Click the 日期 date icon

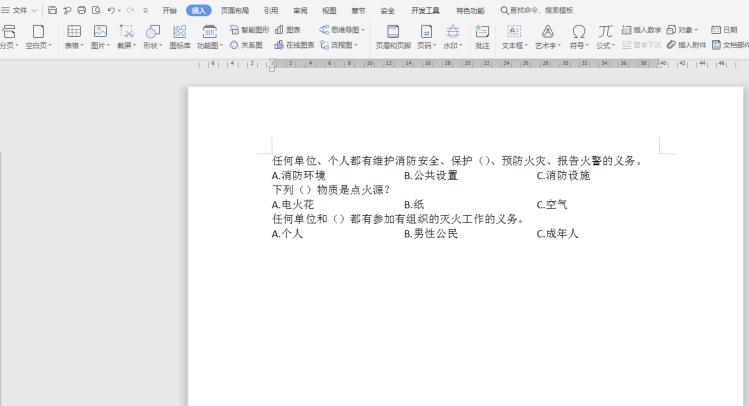click(723, 30)
